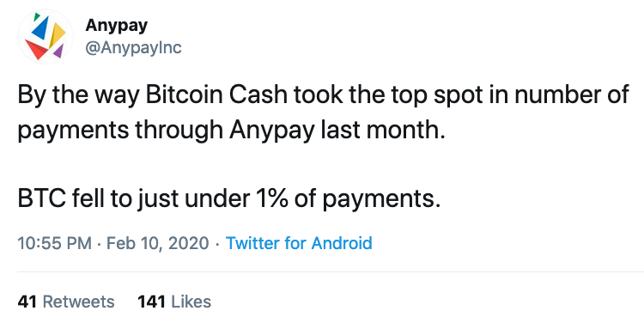Click the retweet count number 41
644x323 pixels.
(x=27, y=302)
